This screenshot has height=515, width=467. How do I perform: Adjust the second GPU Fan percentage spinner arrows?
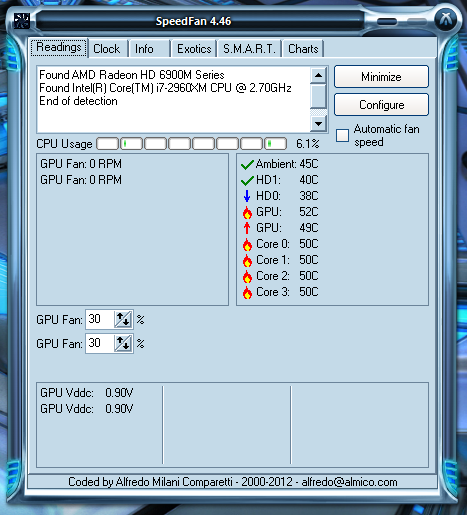click(x=123, y=343)
